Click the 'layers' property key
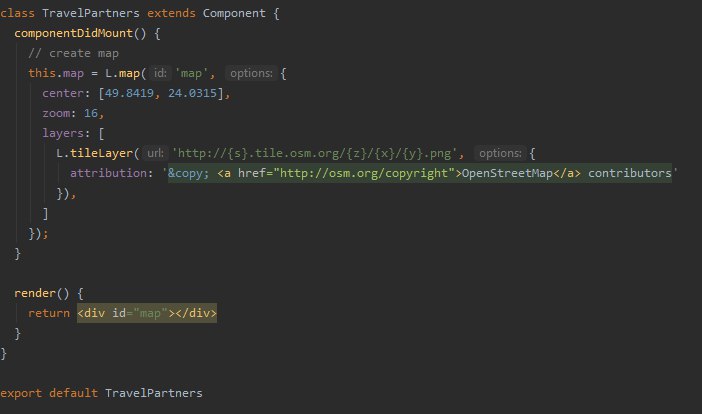 point(63,133)
